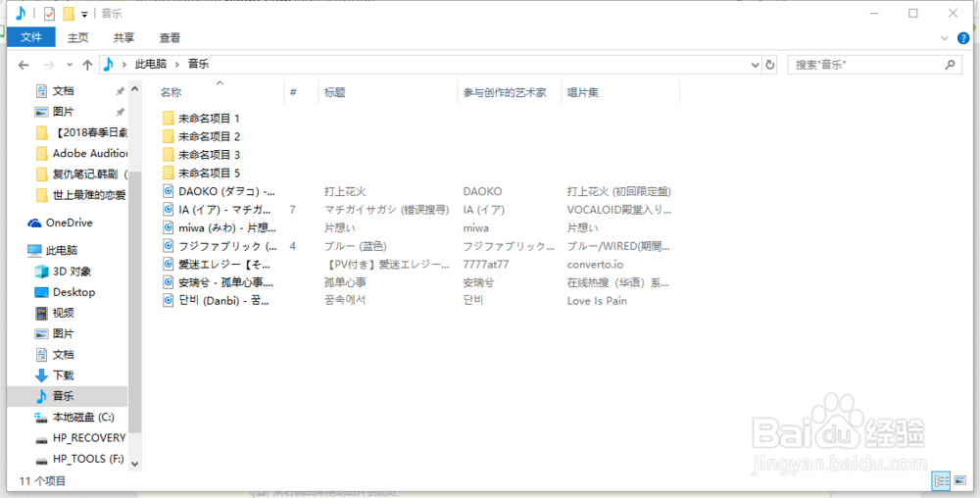Go up one level with up arrow
Screen dimensions: 980x498
[x=87, y=65]
